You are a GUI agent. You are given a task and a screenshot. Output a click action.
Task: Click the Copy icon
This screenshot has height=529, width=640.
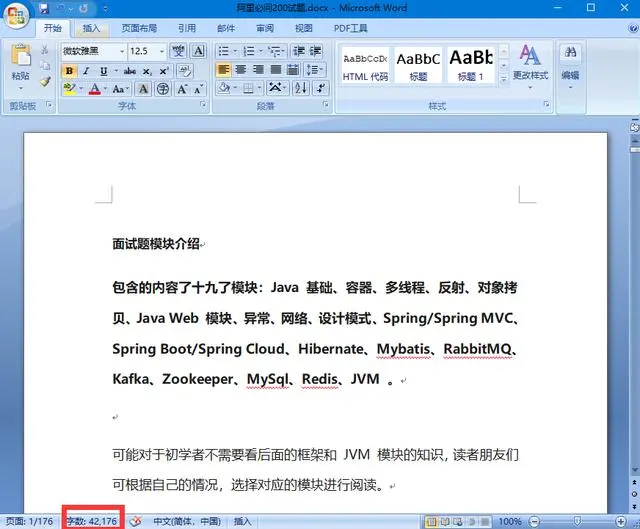(44, 66)
